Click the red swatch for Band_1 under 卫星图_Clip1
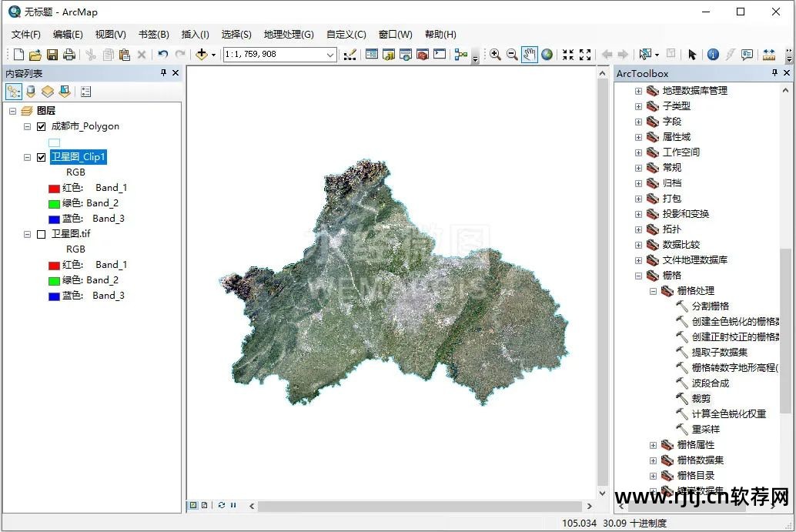This screenshot has height=532, width=796. pyautogui.click(x=54, y=188)
